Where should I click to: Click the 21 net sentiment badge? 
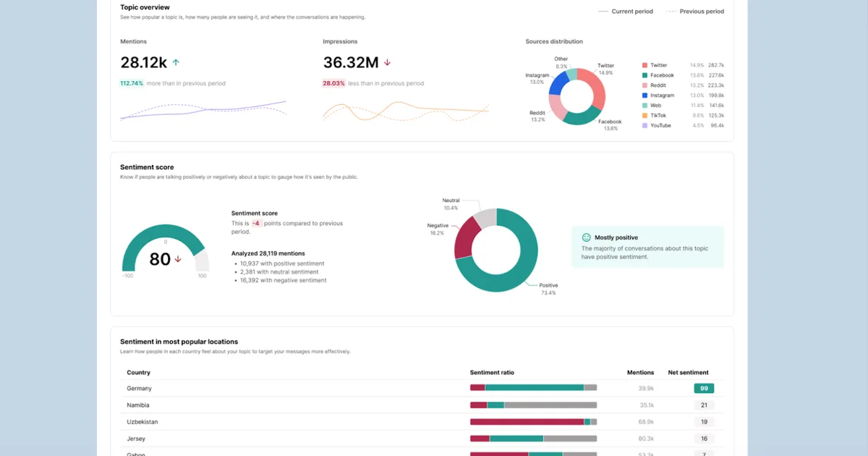(704, 405)
